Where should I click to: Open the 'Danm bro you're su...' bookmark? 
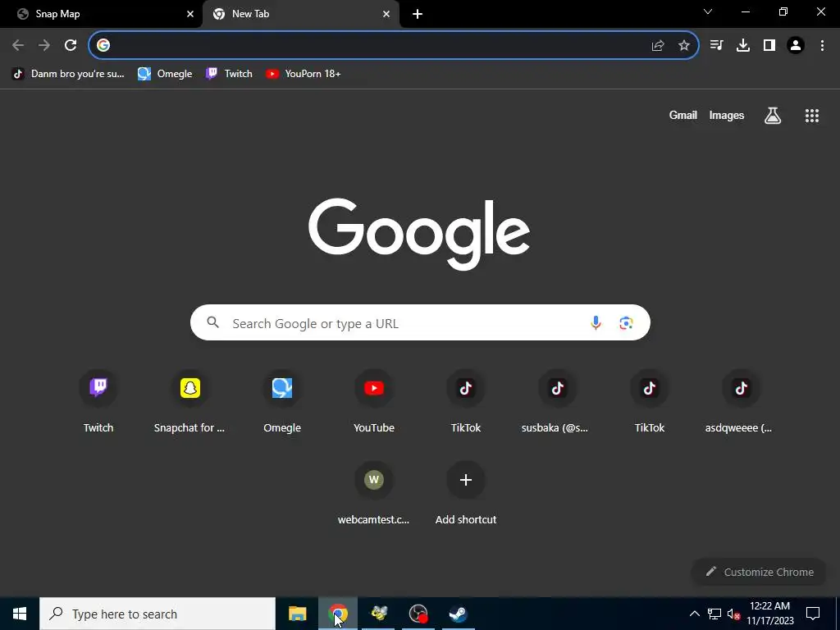point(68,74)
